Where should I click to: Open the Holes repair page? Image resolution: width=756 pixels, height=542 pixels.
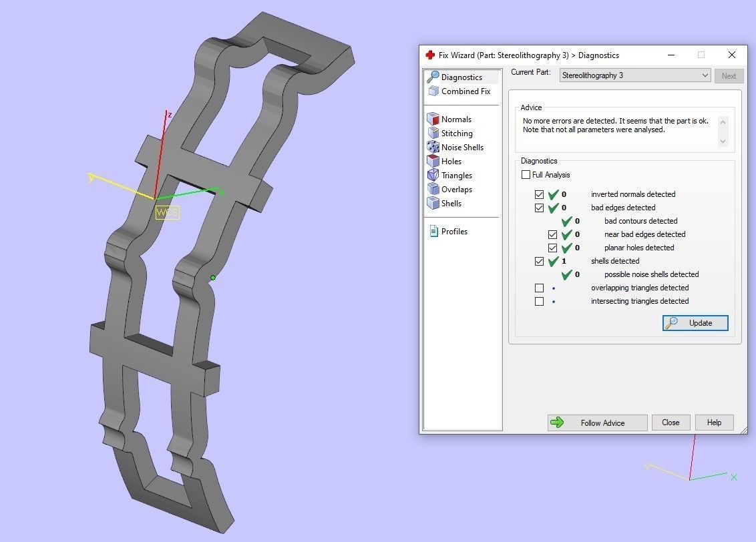(445, 161)
